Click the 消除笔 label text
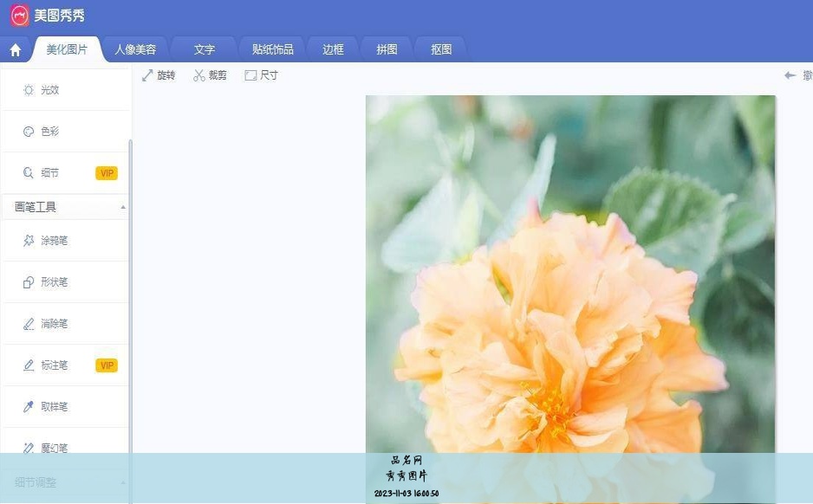The image size is (813, 504). 55,324
